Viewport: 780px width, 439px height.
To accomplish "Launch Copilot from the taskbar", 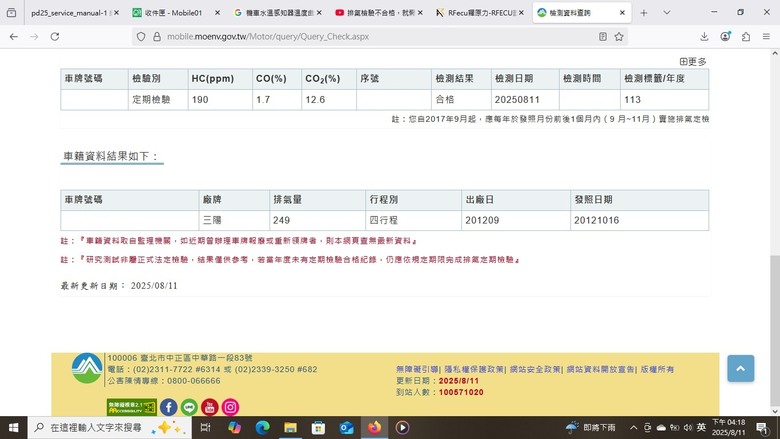I will pyautogui.click(x=234, y=428).
